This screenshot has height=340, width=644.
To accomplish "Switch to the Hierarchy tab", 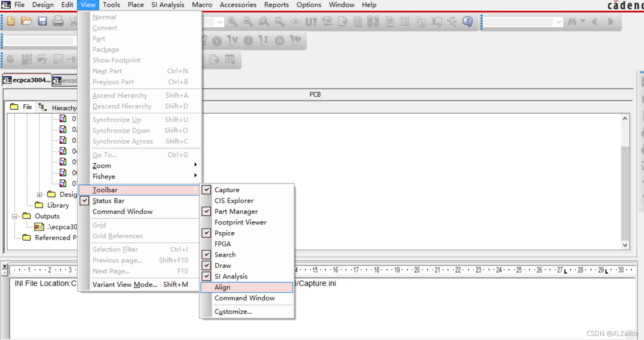I will point(58,108).
